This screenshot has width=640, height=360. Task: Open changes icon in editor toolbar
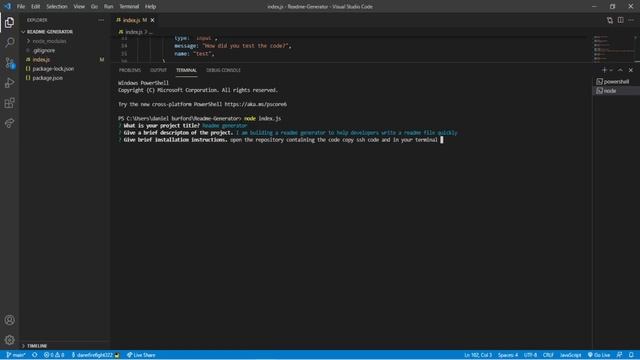(609, 20)
